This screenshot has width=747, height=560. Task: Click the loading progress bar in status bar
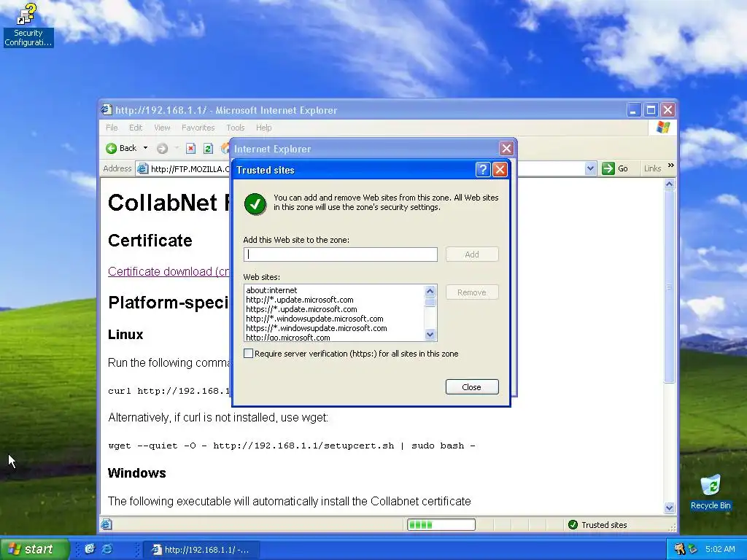click(441, 525)
